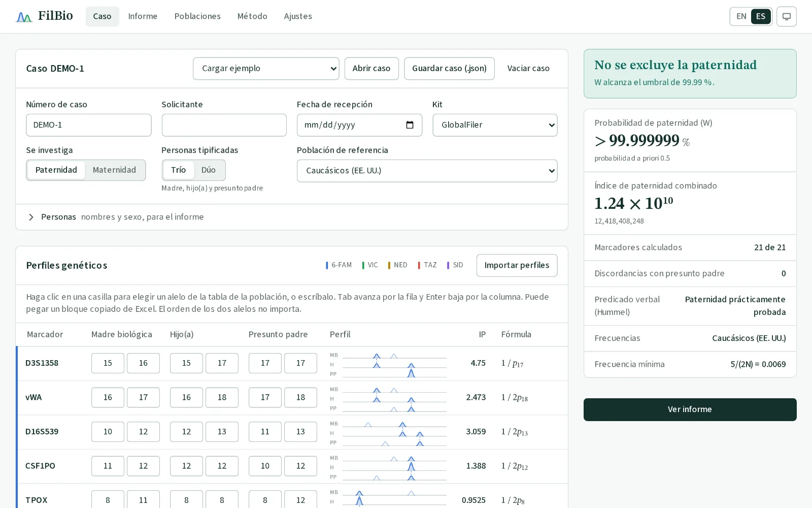Choose Trío for typed persons
The height and width of the screenshot is (508, 812).
click(x=178, y=170)
